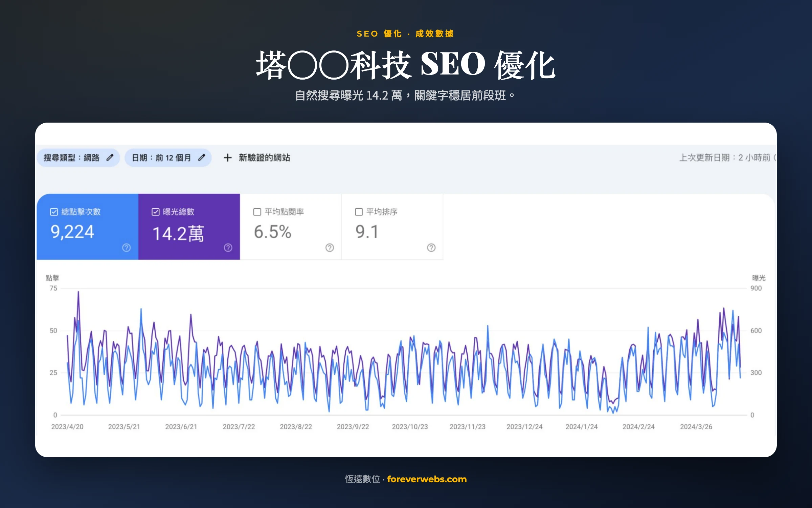The image size is (812, 508).
Task: Click the 2023/4/20 date axis label
Action: point(67,427)
